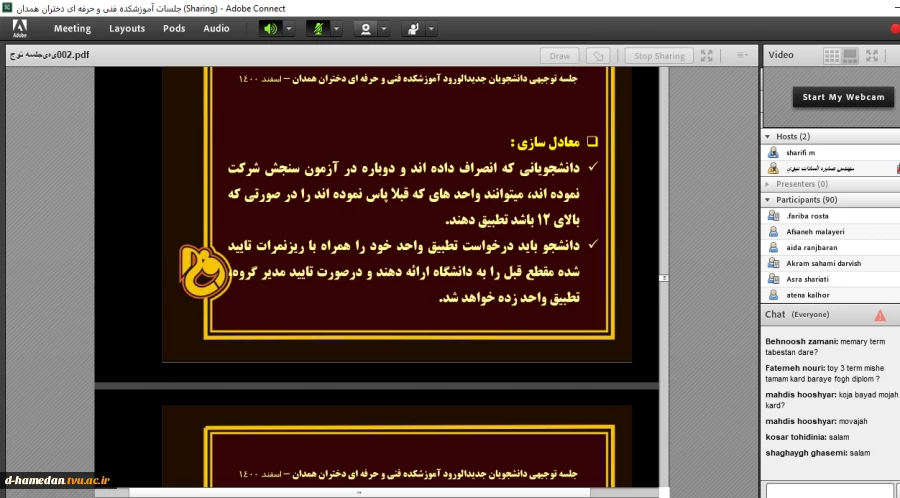The image size is (900, 498).
Task: Switch Video pod to filmstrip view
Action: tap(850, 56)
